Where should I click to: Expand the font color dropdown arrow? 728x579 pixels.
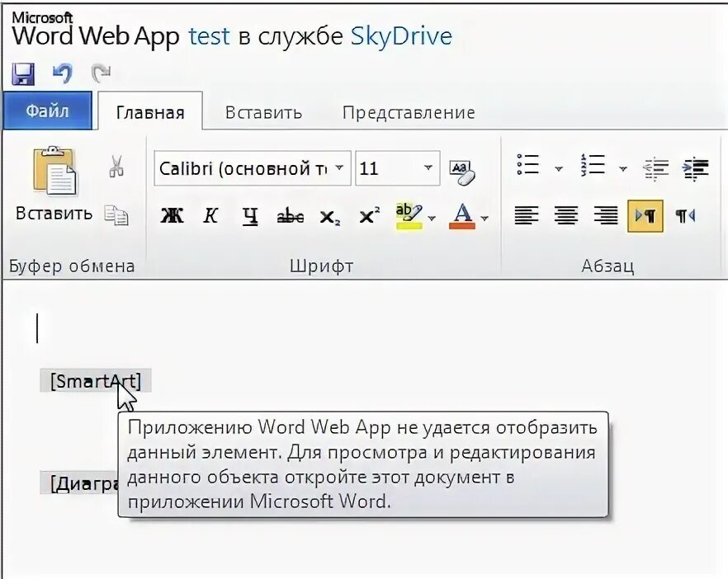pos(485,218)
